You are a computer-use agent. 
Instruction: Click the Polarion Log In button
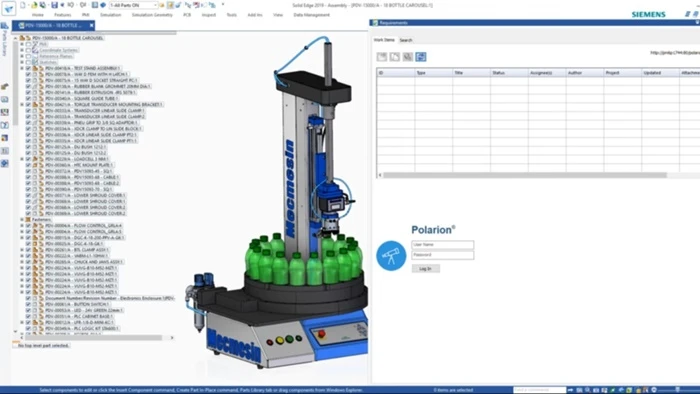point(425,269)
